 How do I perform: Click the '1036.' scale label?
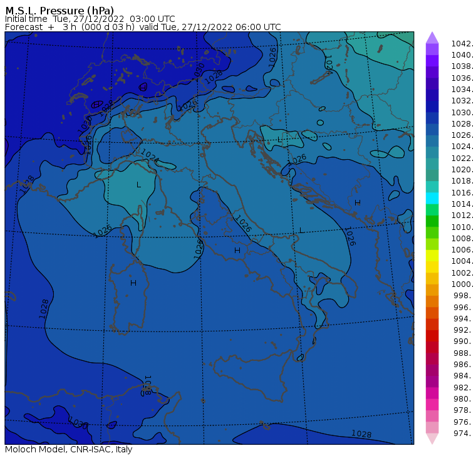point(462,78)
